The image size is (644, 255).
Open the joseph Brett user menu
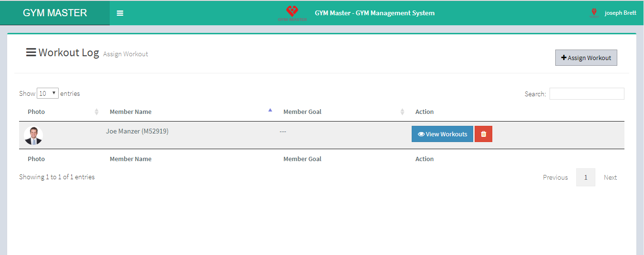click(620, 13)
